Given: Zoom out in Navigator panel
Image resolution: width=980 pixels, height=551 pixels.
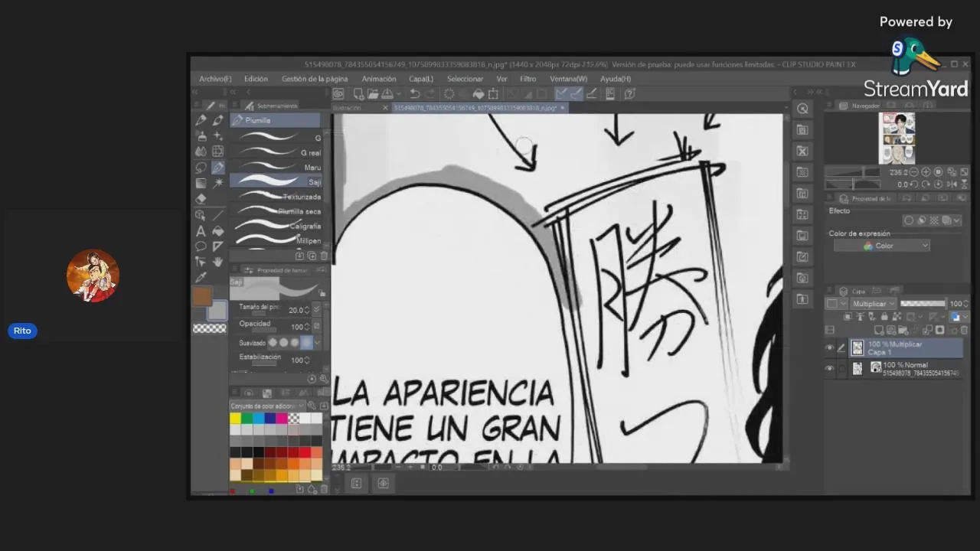Looking at the screenshot, I should coord(914,172).
